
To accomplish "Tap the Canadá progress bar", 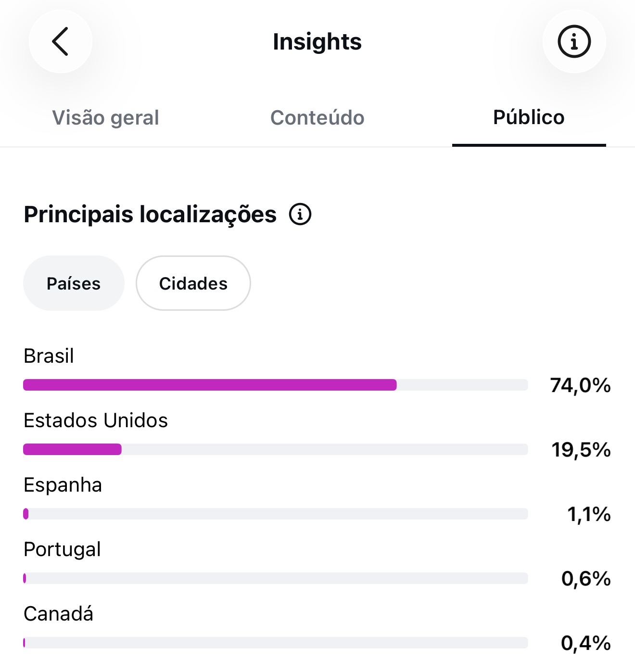I will (276, 643).
